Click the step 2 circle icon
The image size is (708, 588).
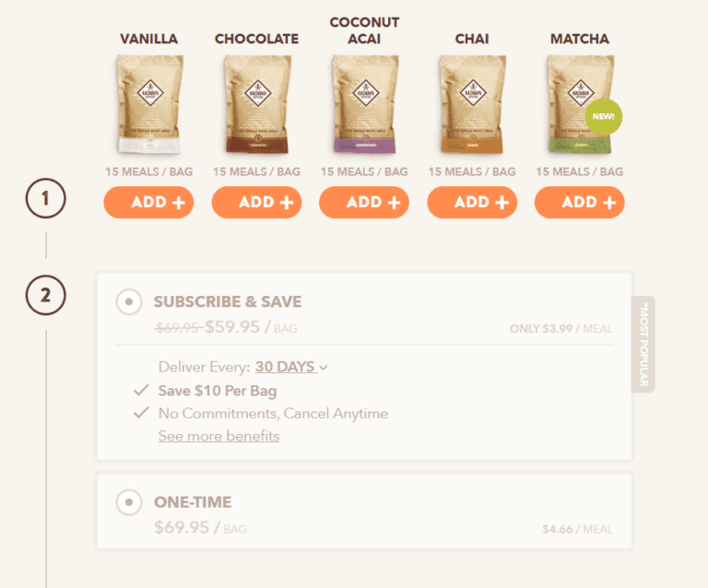[45, 295]
